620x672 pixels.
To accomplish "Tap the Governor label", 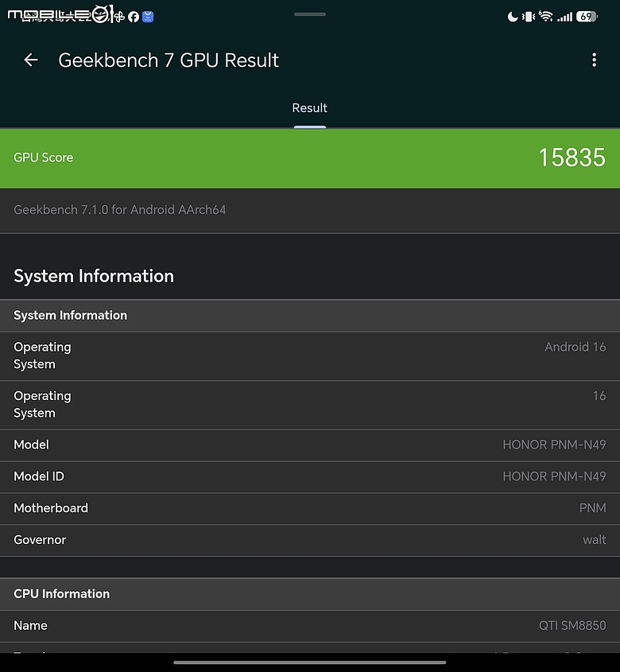I will (40, 540).
